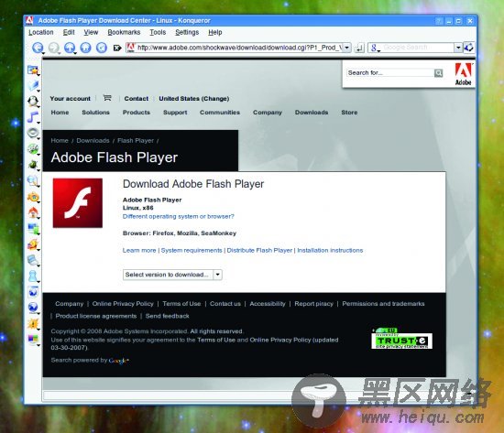Screen dimensions: 504x433
Task: Open the sidebar music note icon
Action: [33, 117]
